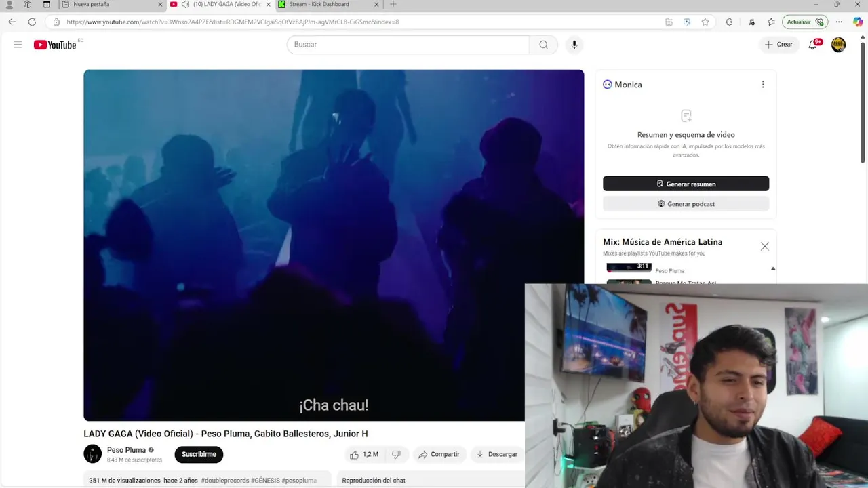Click the video player showing ¡Cha chau!
868x488 pixels.
(x=334, y=245)
